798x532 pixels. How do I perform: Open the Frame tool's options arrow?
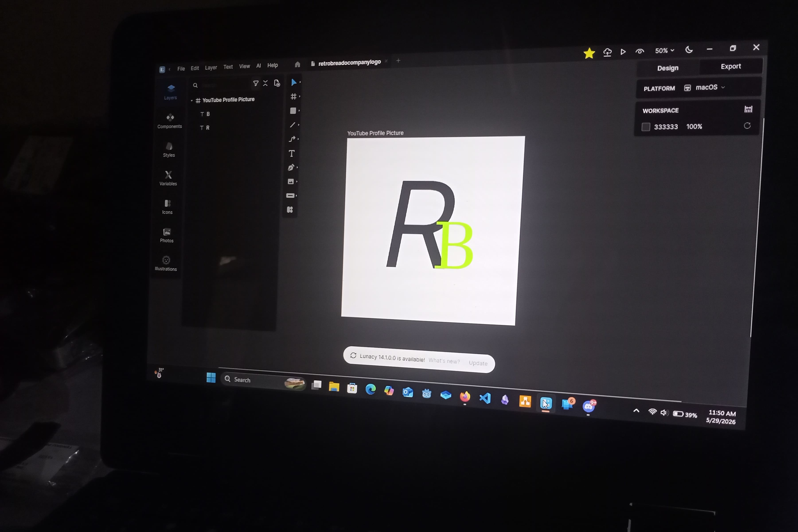point(300,96)
